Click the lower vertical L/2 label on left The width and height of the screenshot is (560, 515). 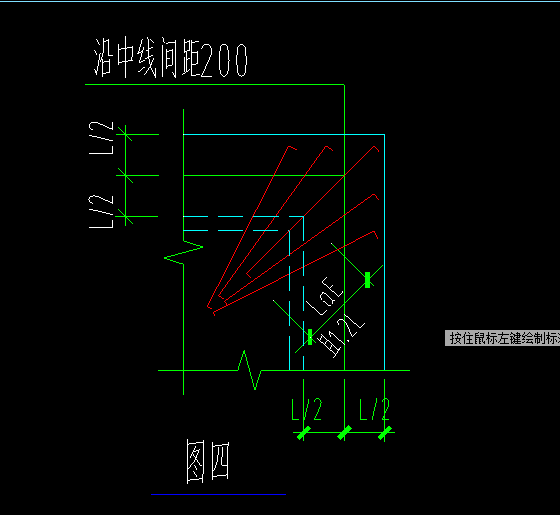click(x=101, y=211)
